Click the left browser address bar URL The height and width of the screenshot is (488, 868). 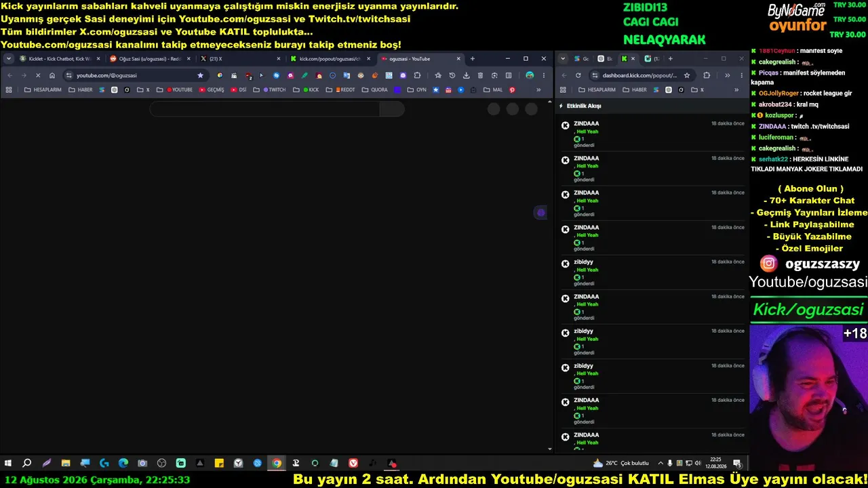(x=106, y=75)
